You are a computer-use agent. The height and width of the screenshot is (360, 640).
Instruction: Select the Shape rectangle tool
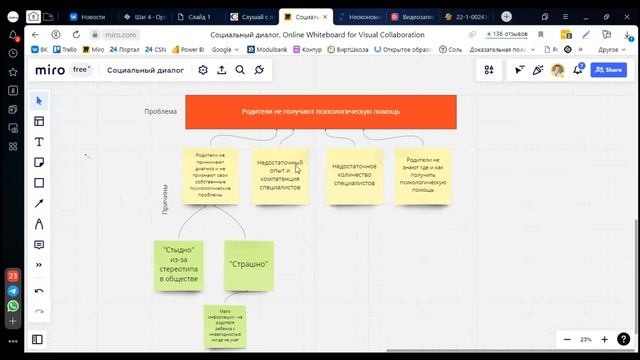click(39, 182)
